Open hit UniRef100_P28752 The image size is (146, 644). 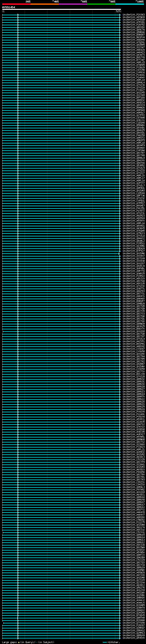[x=133, y=25]
